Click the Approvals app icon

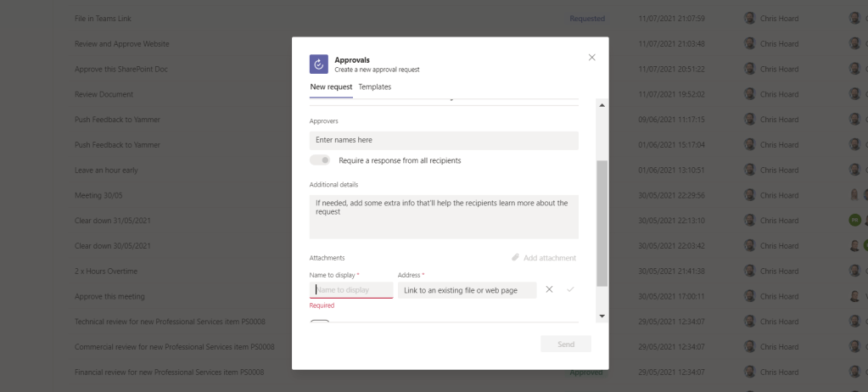point(319,64)
